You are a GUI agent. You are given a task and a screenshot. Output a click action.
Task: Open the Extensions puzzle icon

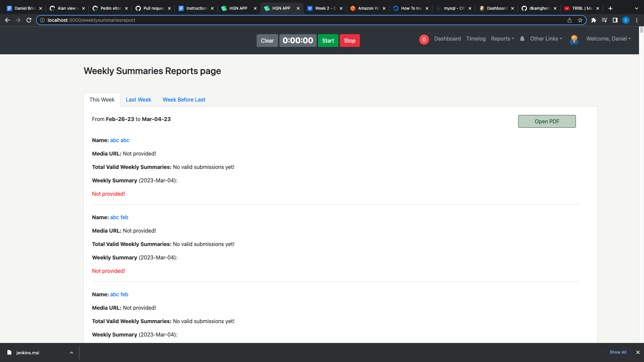[x=594, y=20]
